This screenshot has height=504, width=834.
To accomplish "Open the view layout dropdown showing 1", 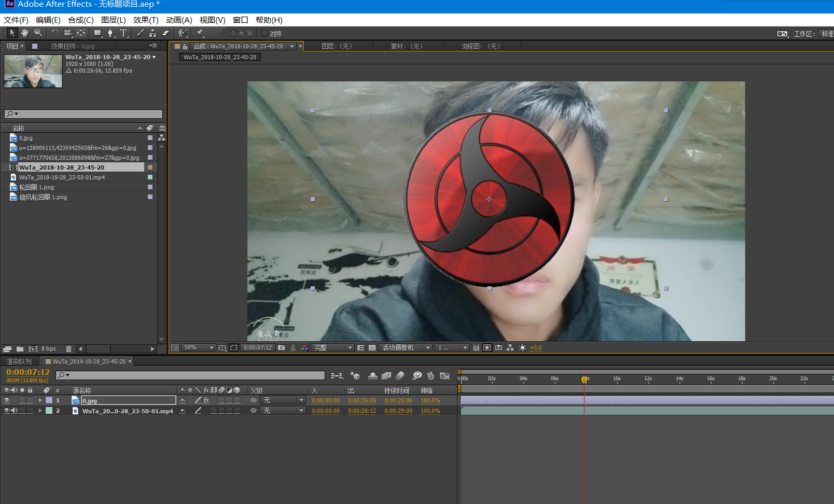I will (x=452, y=347).
